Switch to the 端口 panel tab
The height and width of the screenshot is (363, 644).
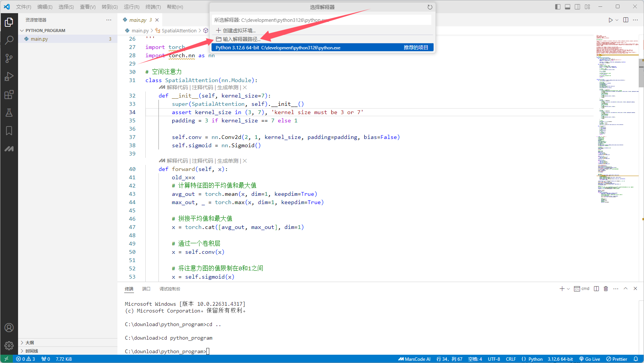click(x=146, y=289)
